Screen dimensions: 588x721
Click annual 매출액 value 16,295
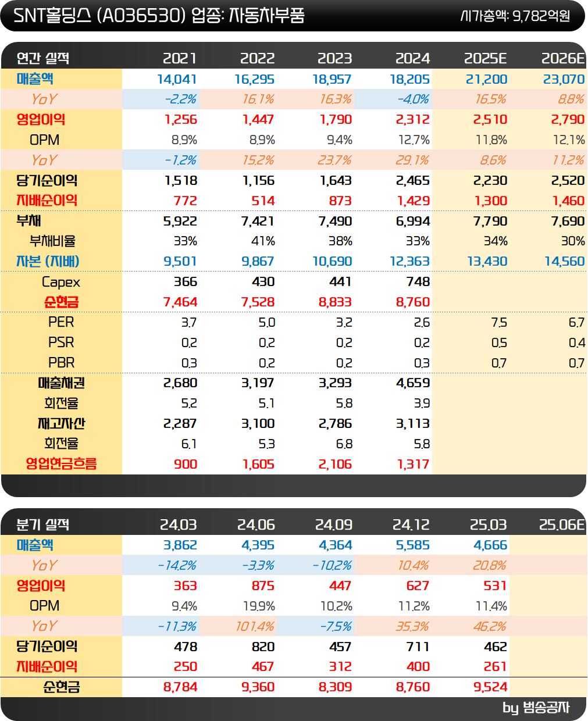(255, 79)
